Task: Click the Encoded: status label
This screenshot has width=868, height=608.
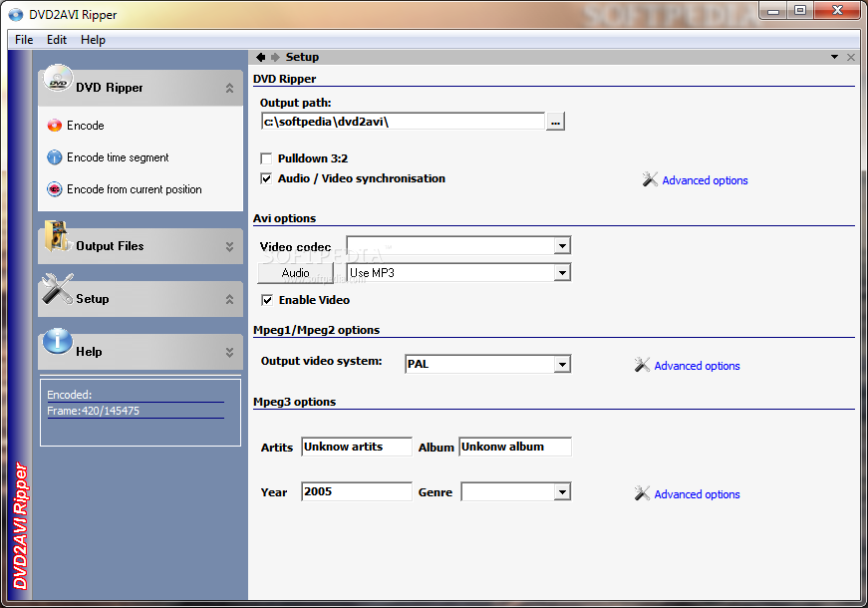Action: [69, 395]
